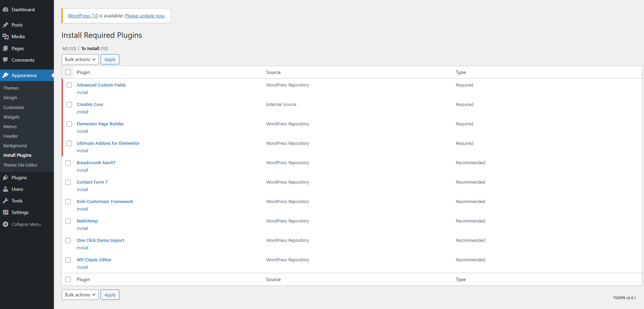Click the top Apply button
This screenshot has width=644, height=309.
[x=110, y=59]
